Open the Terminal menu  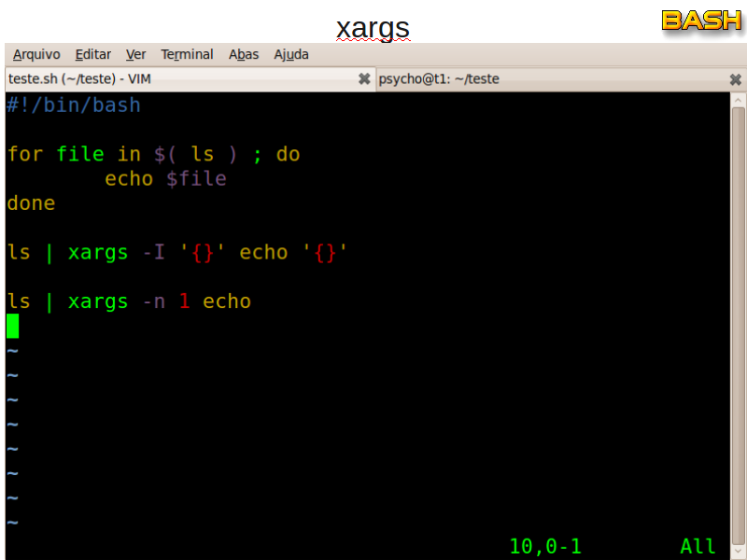coord(187,54)
